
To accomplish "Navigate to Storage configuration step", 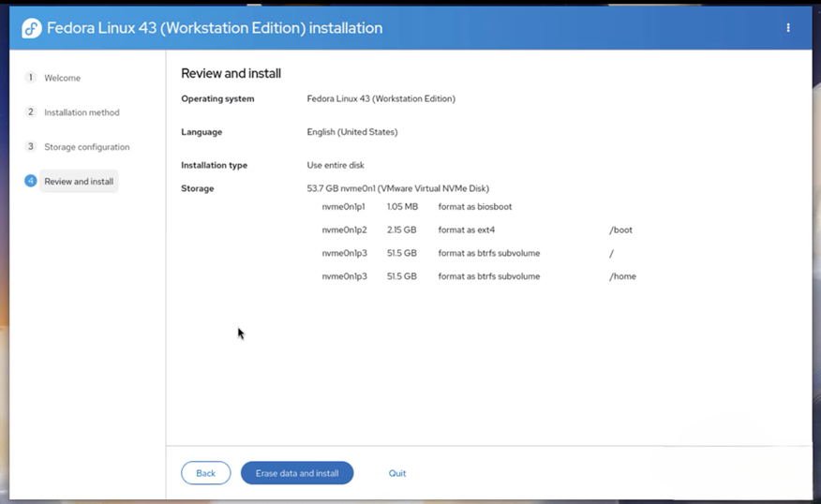I will pyautogui.click(x=86, y=147).
